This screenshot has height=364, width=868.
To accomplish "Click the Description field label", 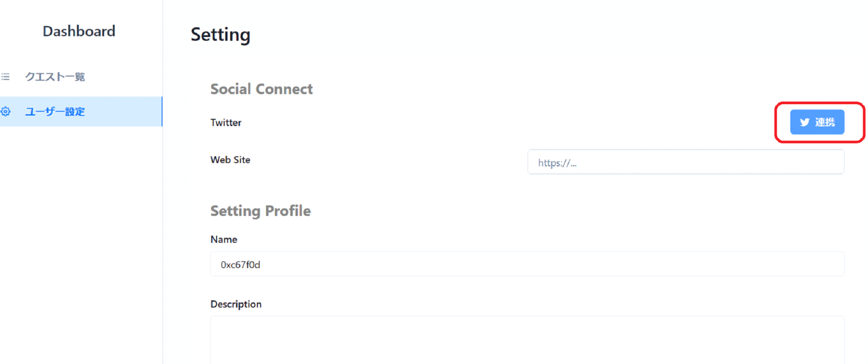I will (x=236, y=304).
